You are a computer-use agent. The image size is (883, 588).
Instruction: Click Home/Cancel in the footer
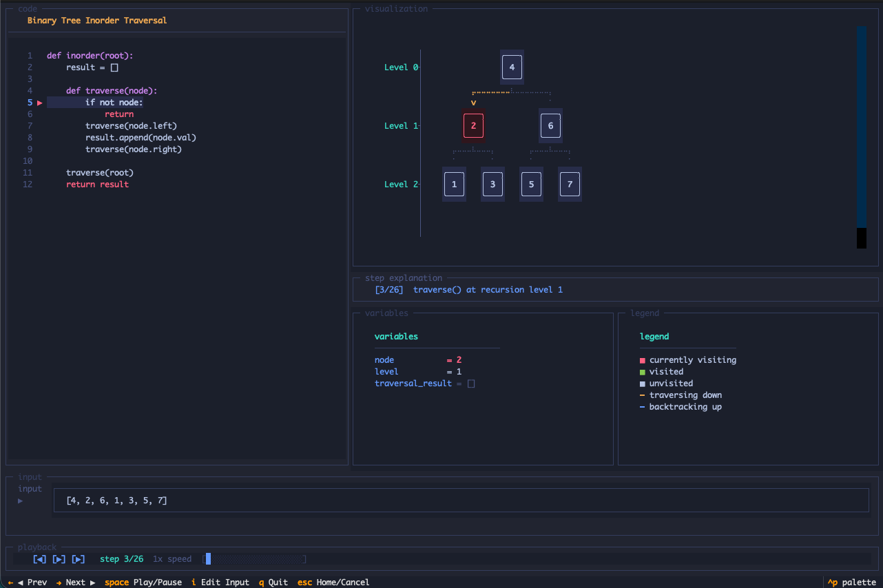point(333,582)
